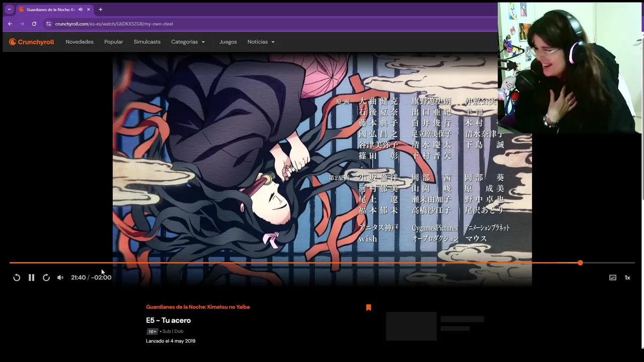This screenshot has width=644, height=362.
Task: Select the Guardianes de la Noche browser tab
Action: [x=55, y=10]
